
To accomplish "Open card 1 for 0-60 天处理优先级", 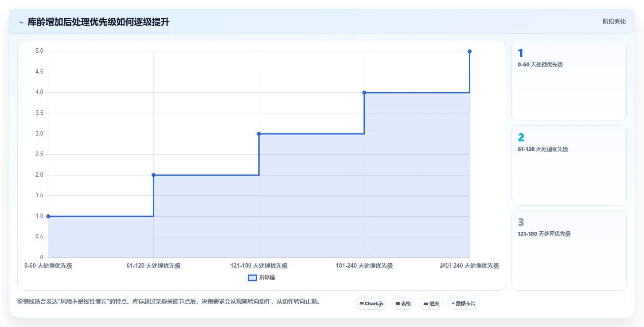I will click(569, 81).
